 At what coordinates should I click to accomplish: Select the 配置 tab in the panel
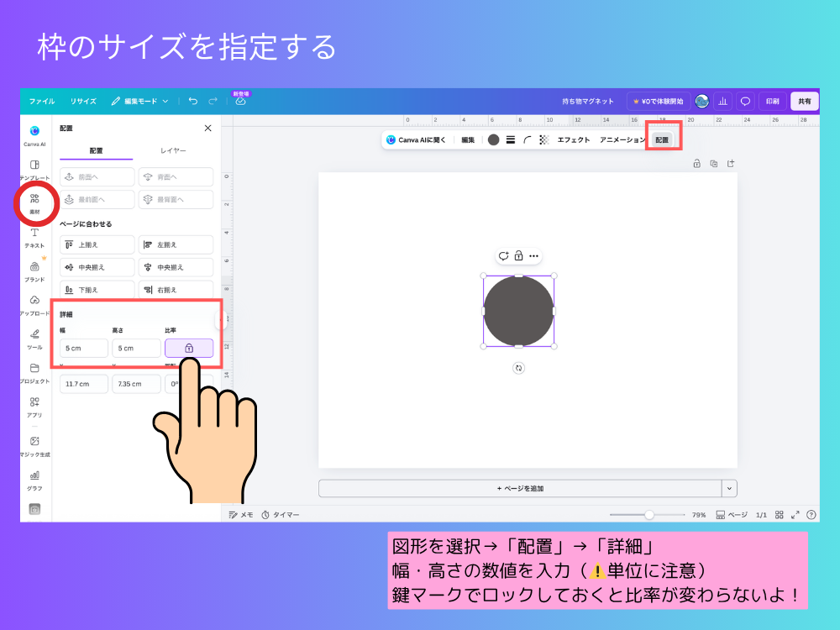pyautogui.click(x=96, y=150)
